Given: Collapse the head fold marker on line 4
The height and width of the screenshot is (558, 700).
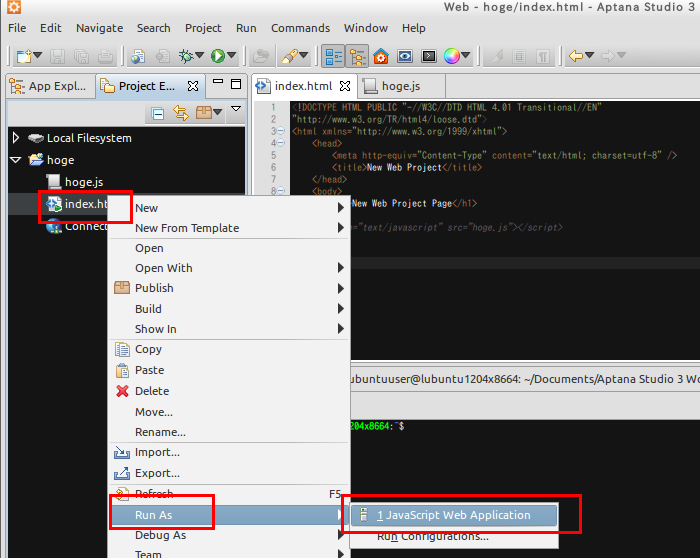Looking at the screenshot, I should [x=281, y=143].
